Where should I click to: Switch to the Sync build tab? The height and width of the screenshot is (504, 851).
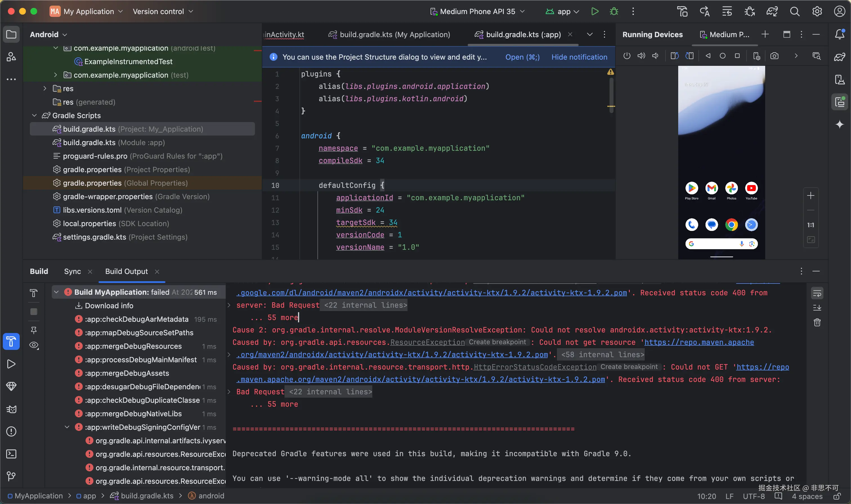[x=72, y=271]
